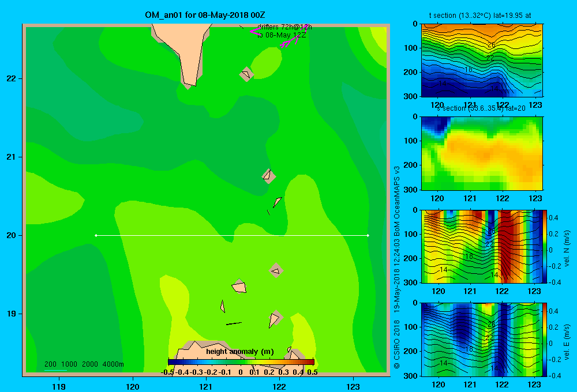Select the 'vel. E (m/s)' axis label

(x=567, y=341)
